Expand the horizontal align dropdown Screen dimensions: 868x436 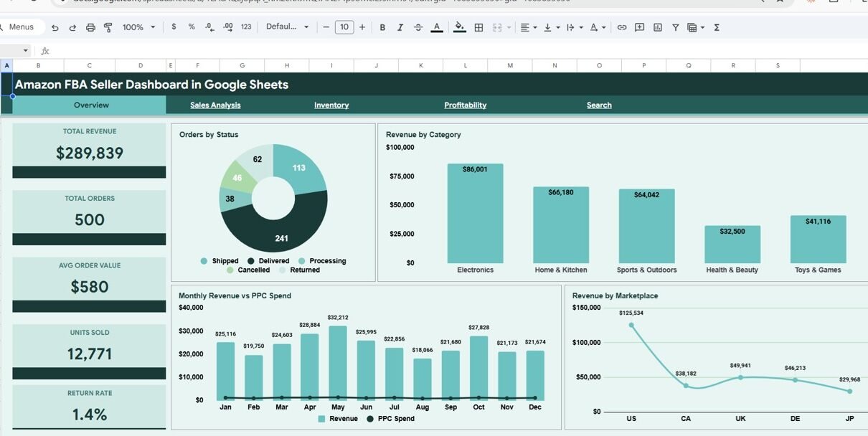[528, 27]
